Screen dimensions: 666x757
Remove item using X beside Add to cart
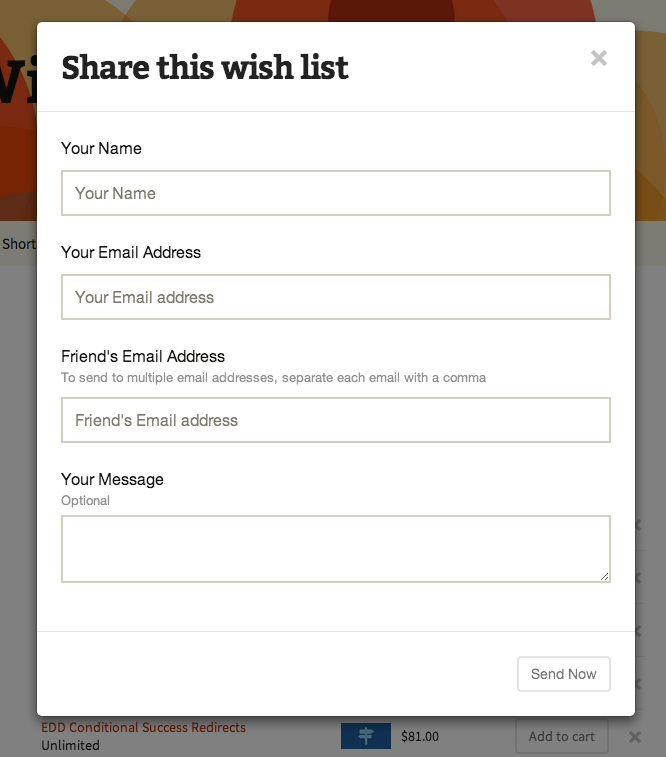[x=635, y=737]
